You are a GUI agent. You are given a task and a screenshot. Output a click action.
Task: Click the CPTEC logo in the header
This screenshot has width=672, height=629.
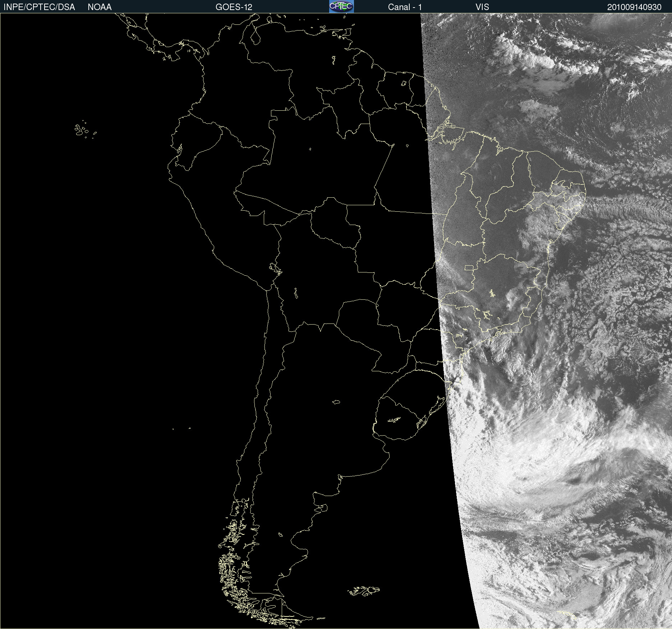(x=341, y=6)
